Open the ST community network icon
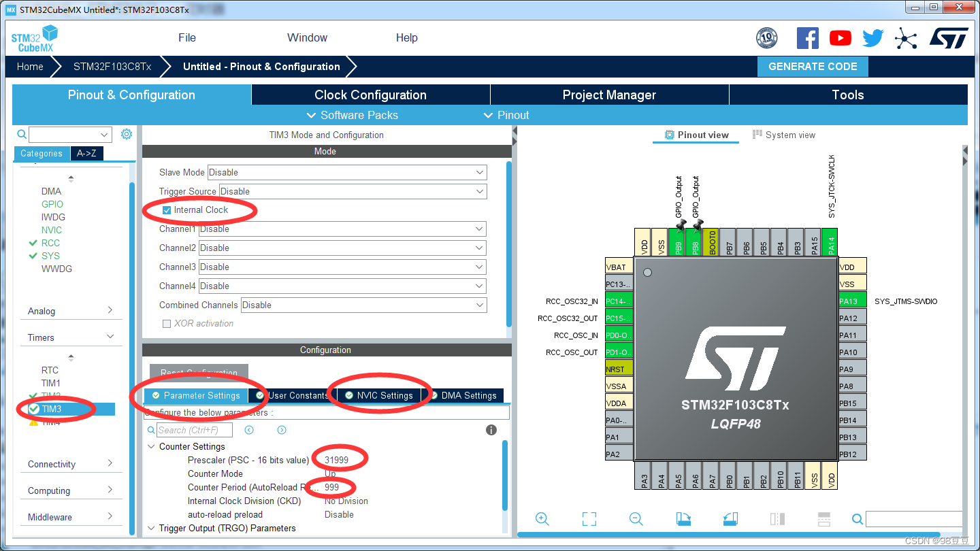Image resolution: width=980 pixels, height=551 pixels. coord(906,39)
